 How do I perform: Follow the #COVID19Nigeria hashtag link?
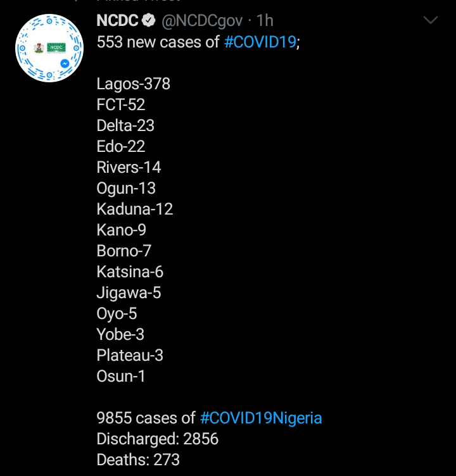[261, 418]
